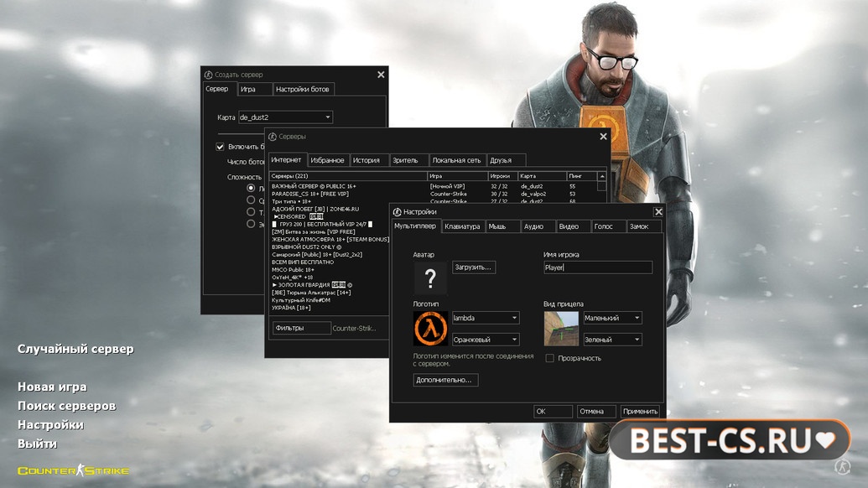Select PARADISE_CS 18+ [FREE VIP] server
Screen dimensions: 868x488
pos(433,195)
